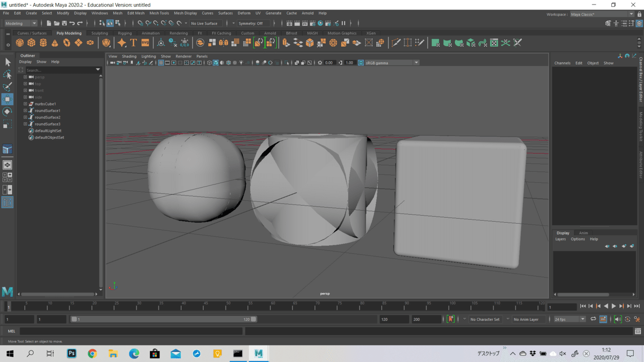644x362 pixels.
Task: Click the Quad Draw pencil shelf icon
Action: click(420, 43)
